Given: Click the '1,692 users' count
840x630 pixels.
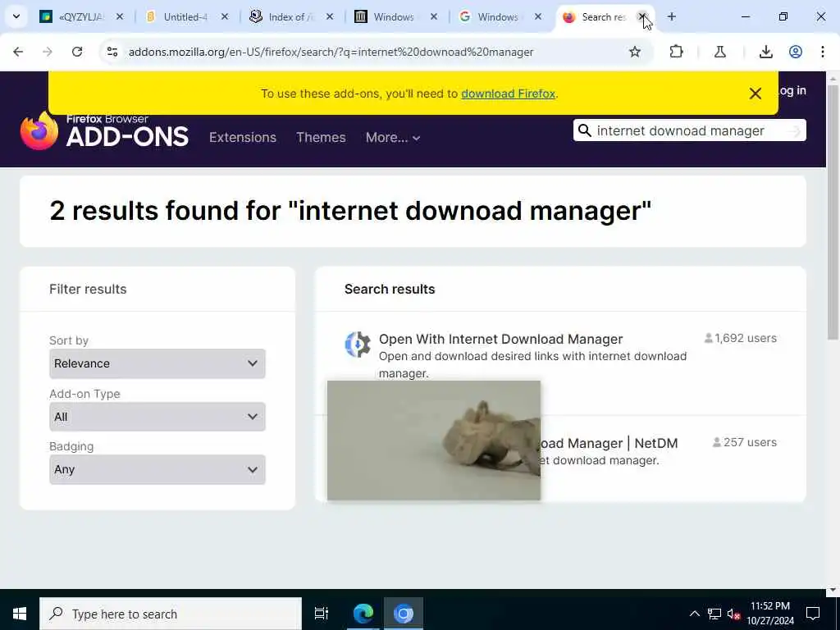Looking at the screenshot, I should click(x=741, y=339).
